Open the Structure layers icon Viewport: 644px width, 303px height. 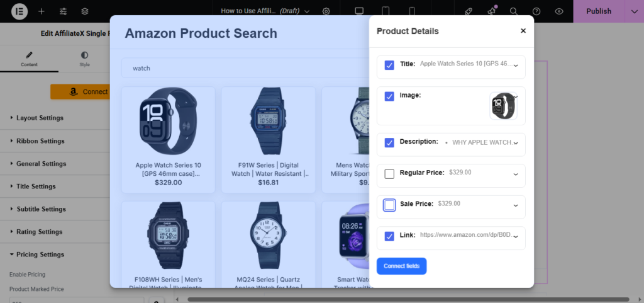point(85,11)
